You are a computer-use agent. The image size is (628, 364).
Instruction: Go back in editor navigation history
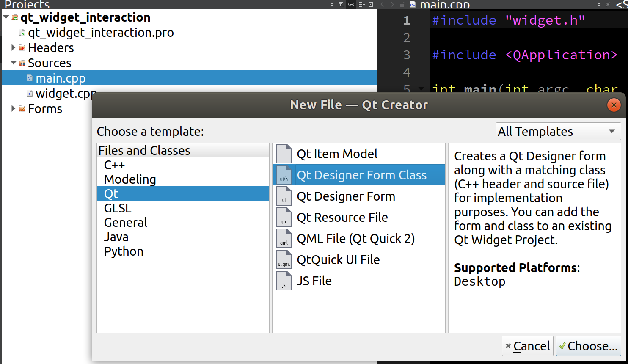point(383,4)
